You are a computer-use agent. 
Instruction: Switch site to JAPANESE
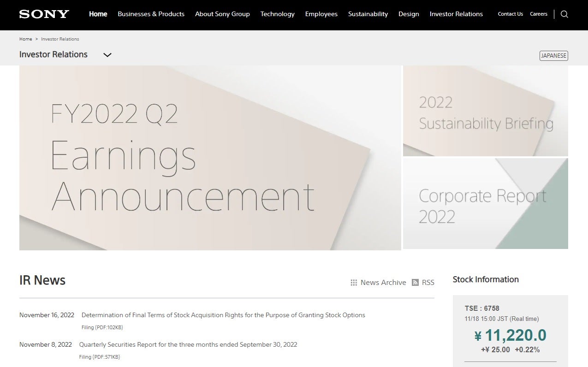pyautogui.click(x=554, y=55)
